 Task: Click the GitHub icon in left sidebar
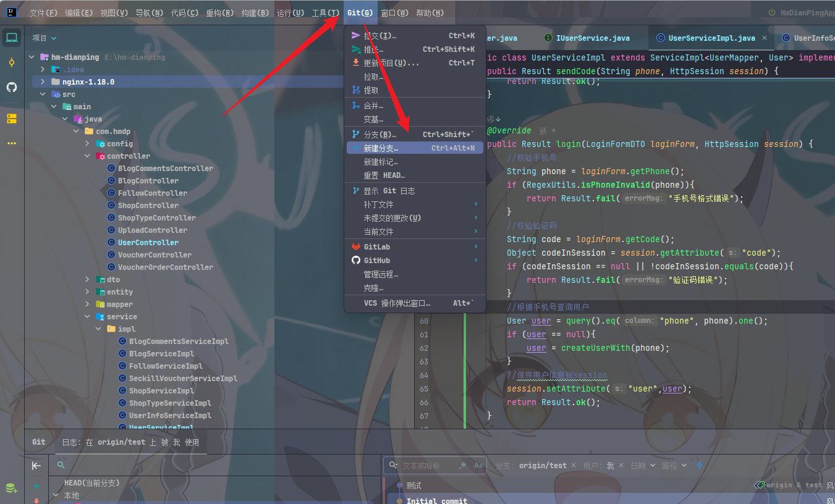(12, 87)
